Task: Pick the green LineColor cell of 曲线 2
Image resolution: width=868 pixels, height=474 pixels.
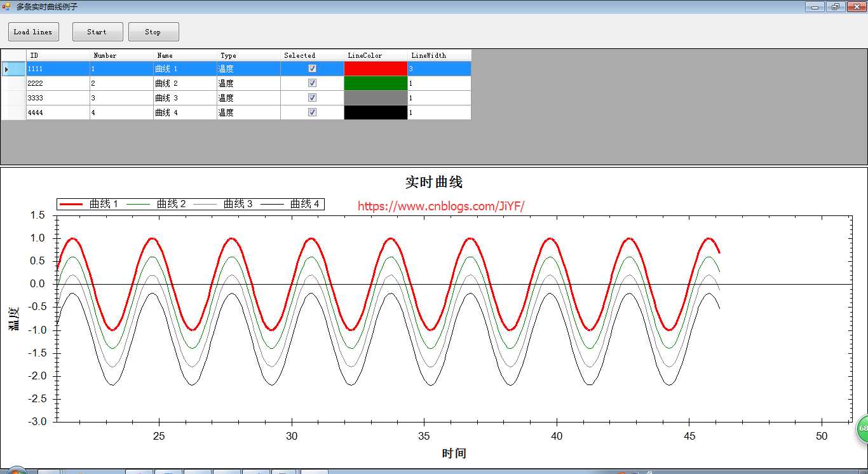Action: [x=376, y=83]
